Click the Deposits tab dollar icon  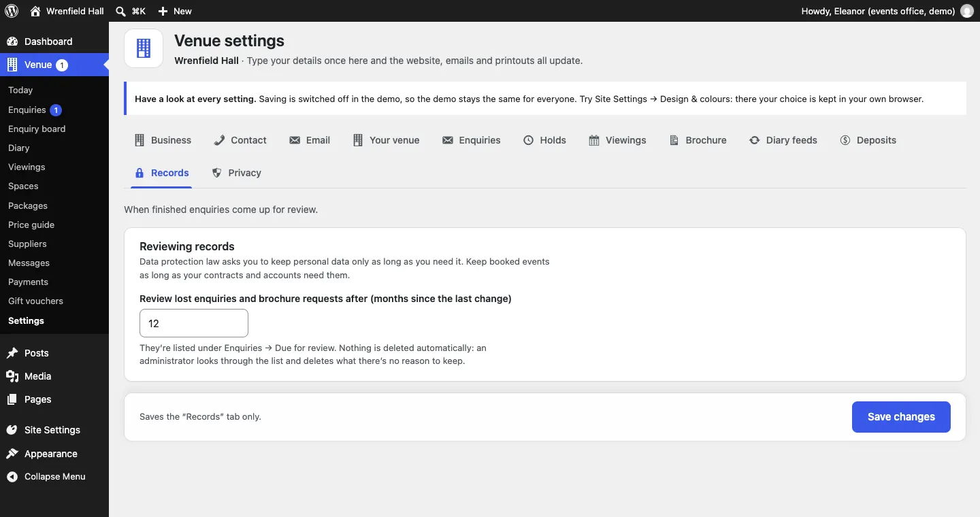click(x=845, y=140)
